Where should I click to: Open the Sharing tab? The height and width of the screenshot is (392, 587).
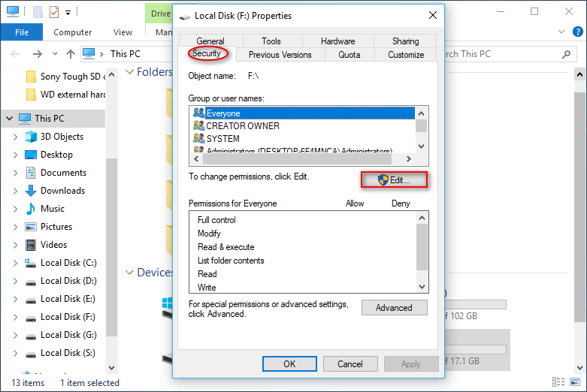coord(405,41)
